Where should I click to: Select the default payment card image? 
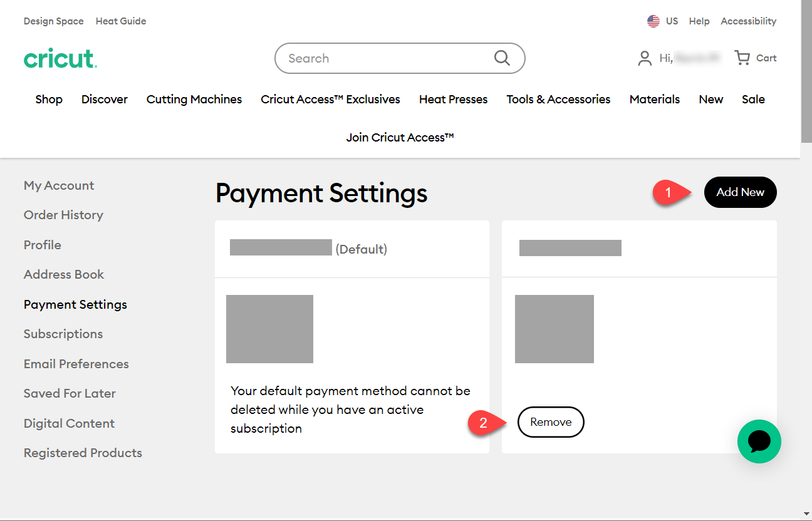point(269,329)
